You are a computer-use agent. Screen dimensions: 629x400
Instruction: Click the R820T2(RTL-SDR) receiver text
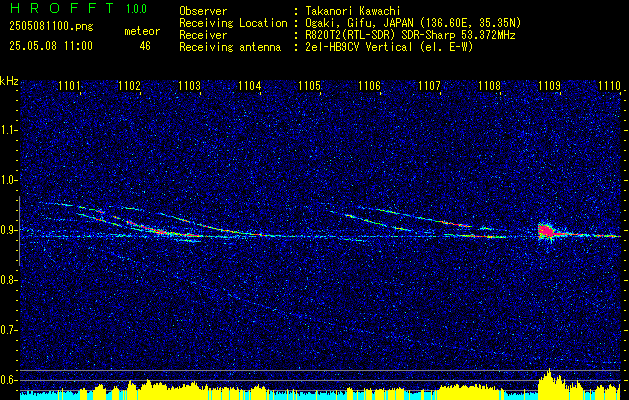pos(410,35)
